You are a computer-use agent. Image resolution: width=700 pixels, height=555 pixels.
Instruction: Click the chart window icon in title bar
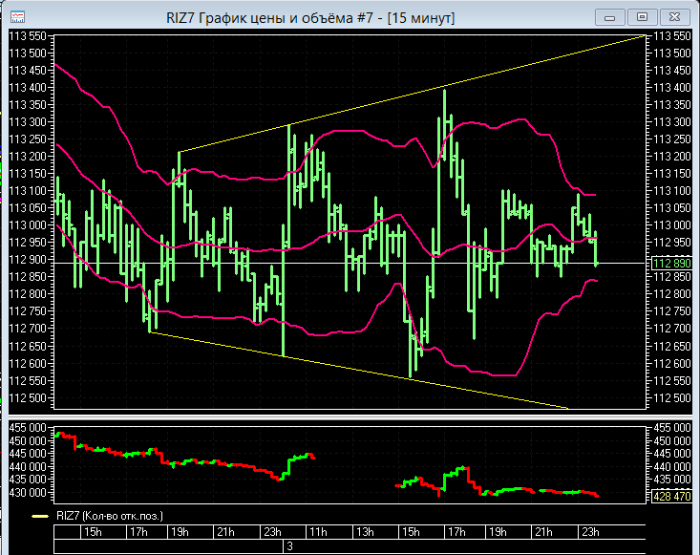(x=17, y=17)
